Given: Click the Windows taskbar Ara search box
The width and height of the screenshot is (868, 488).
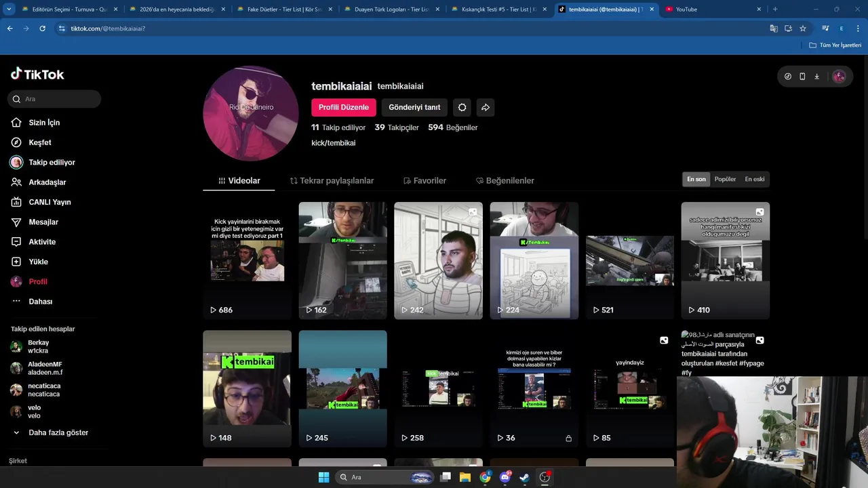Looking at the screenshot, I should coord(384,477).
